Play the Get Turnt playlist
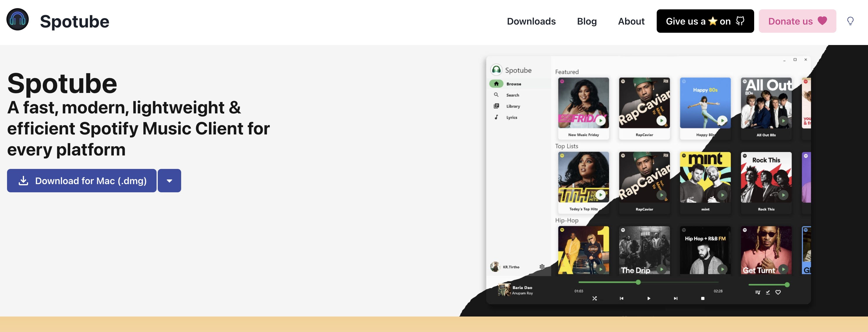 point(783,269)
